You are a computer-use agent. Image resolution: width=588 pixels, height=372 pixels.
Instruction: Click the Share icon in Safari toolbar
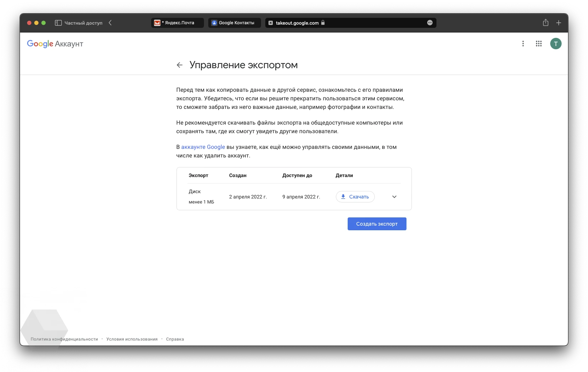click(x=545, y=23)
